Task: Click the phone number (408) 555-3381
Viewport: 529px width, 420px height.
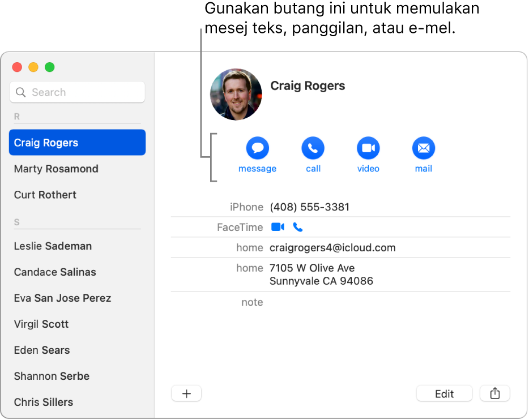Action: [x=309, y=207]
